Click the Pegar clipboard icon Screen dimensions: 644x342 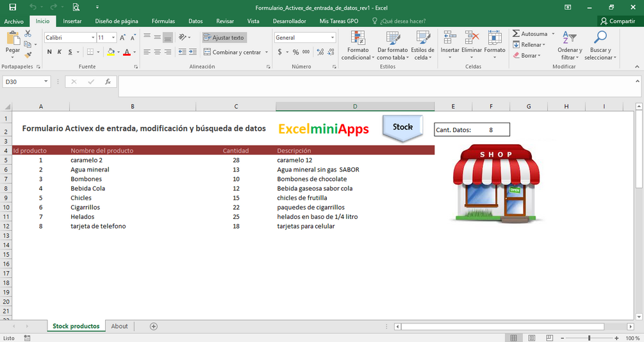[x=13, y=38]
